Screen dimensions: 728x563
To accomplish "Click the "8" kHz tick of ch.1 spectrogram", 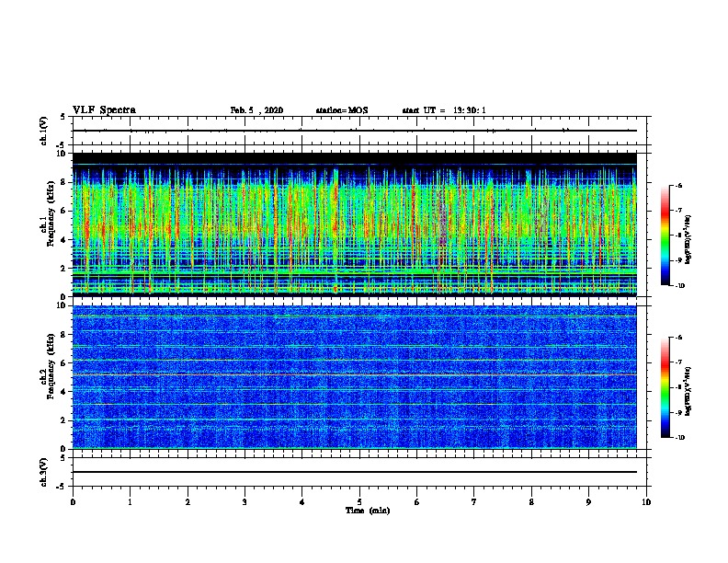I will point(63,182).
